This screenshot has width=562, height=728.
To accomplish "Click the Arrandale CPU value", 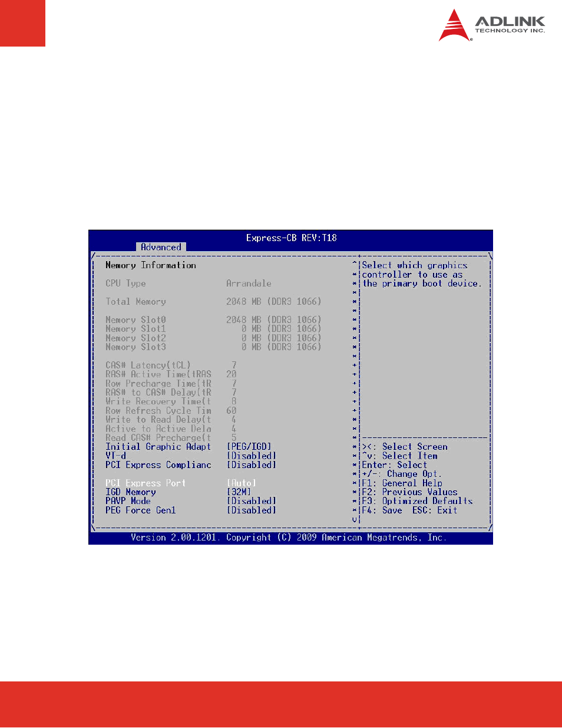I will (249, 284).
